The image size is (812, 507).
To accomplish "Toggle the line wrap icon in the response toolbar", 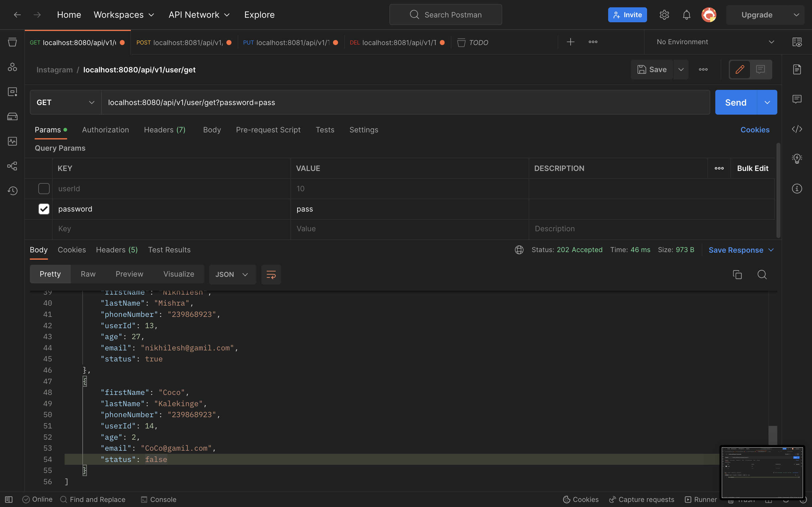I will click(271, 275).
